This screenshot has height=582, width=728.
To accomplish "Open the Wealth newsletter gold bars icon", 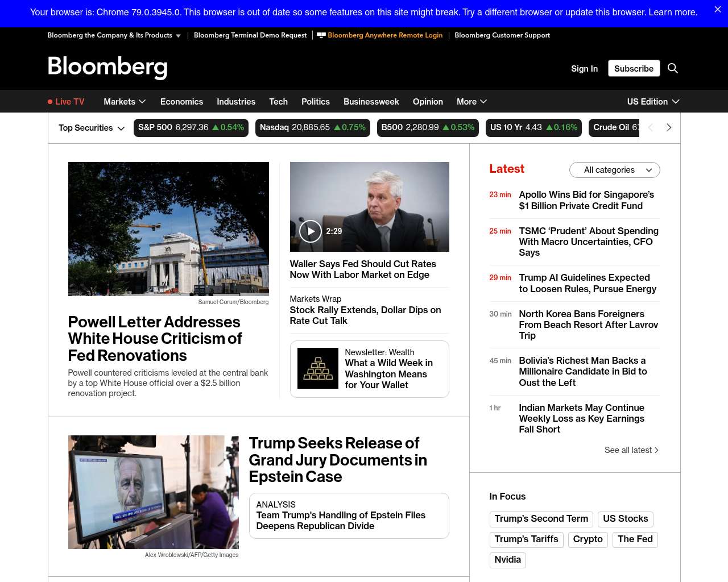I will (318, 368).
